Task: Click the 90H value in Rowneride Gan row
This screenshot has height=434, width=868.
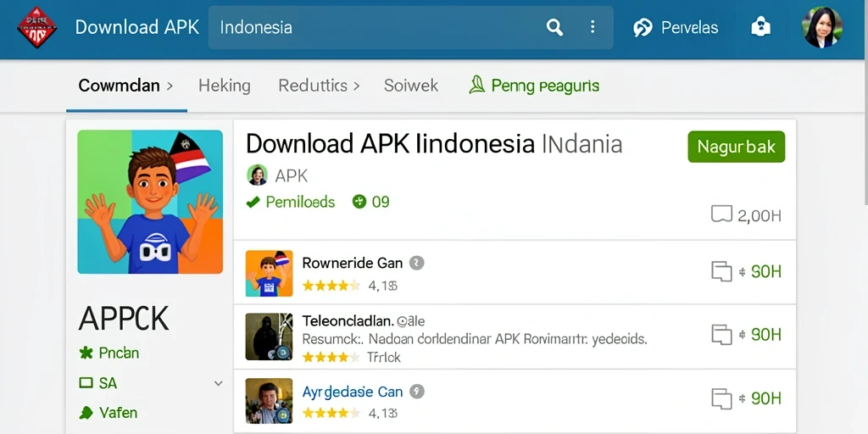Action: click(x=766, y=272)
